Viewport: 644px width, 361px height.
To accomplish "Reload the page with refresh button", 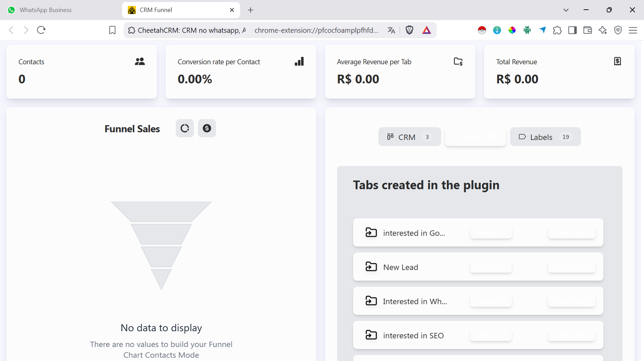I will 41,30.
